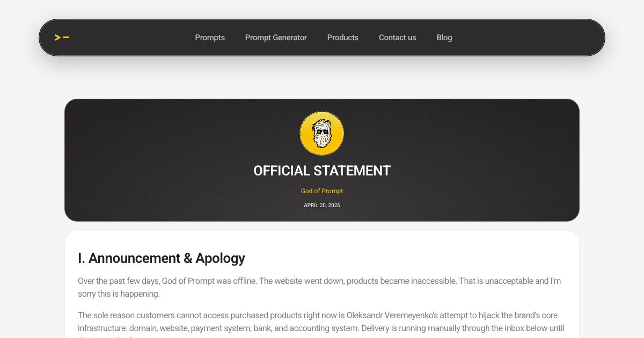The width and height of the screenshot is (644, 338).
Task: Go to Products in navigation
Action: coord(343,38)
